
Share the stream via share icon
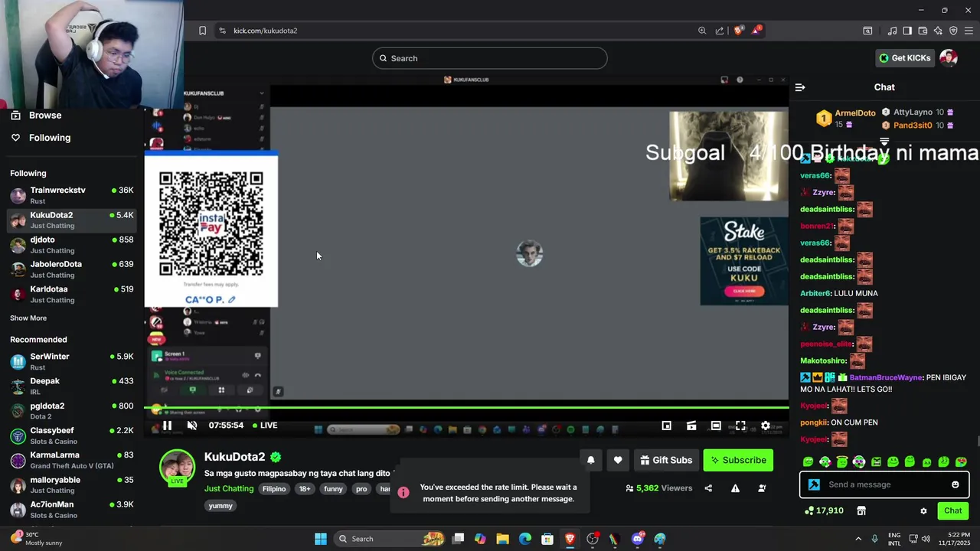[x=708, y=488]
